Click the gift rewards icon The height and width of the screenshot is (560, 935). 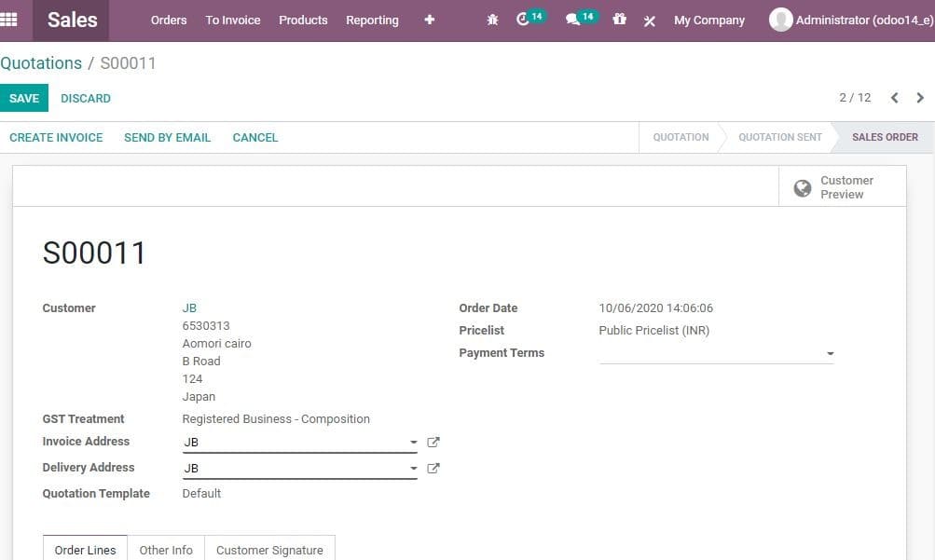pyautogui.click(x=619, y=20)
